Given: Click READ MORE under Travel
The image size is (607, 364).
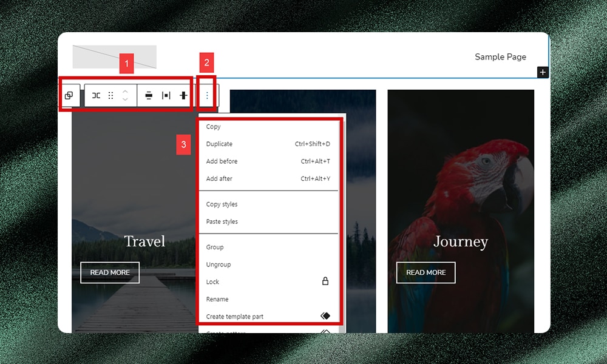Looking at the screenshot, I should pyautogui.click(x=110, y=272).
